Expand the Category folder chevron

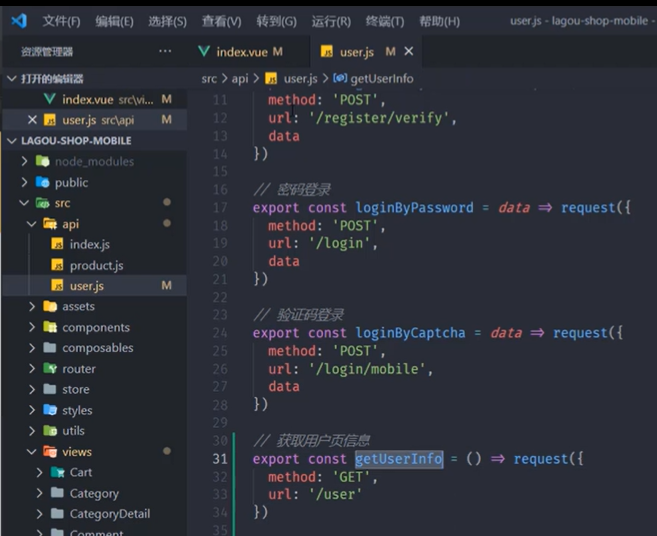[39, 493]
